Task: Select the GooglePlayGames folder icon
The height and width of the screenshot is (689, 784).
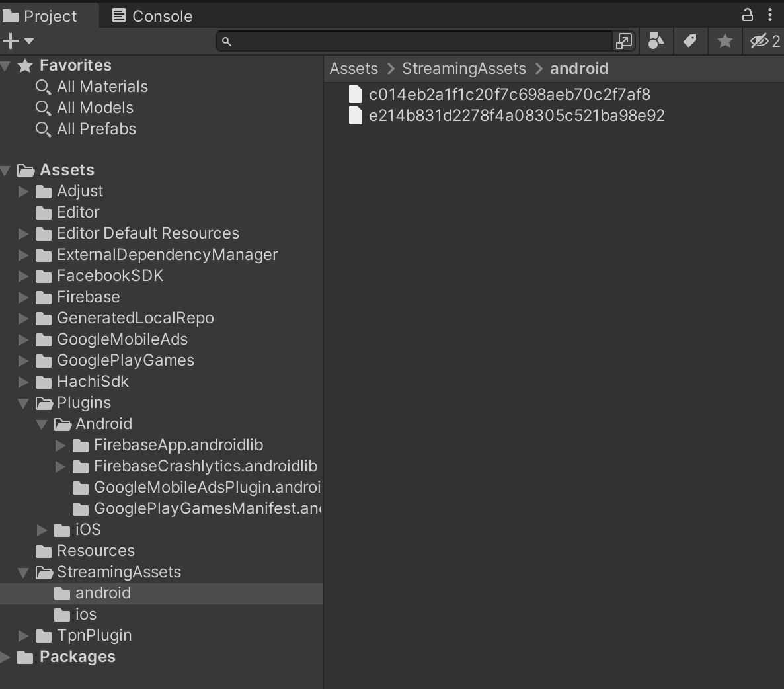Action: click(44, 361)
